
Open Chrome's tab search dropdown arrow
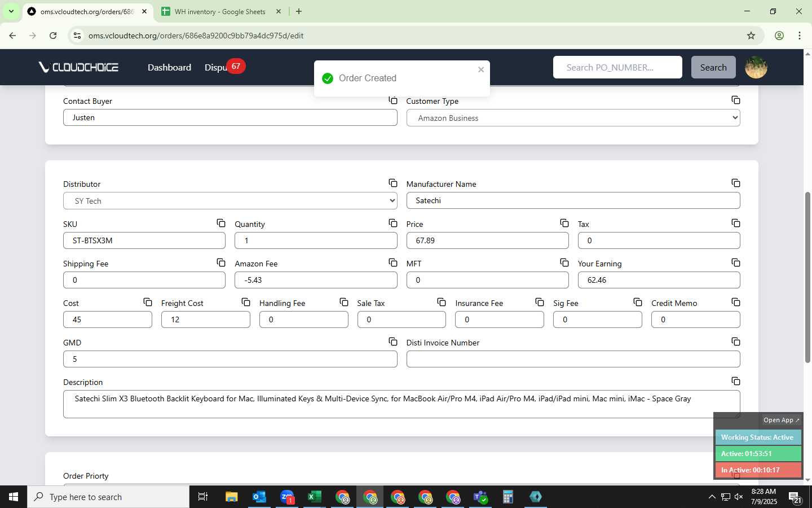[11, 11]
